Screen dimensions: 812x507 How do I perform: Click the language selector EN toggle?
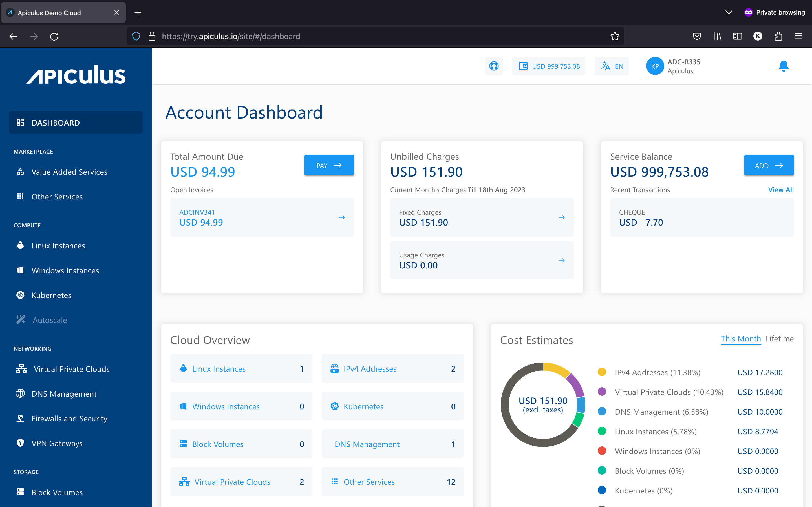[x=612, y=66]
